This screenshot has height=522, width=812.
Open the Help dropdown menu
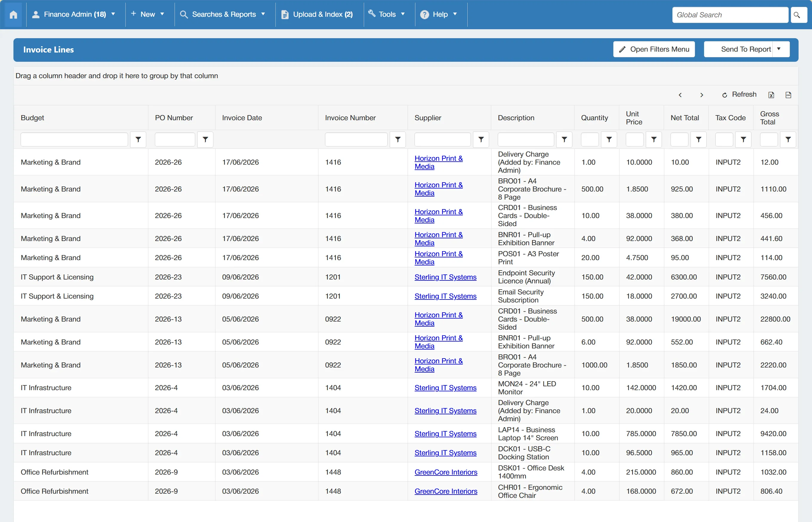click(x=439, y=15)
